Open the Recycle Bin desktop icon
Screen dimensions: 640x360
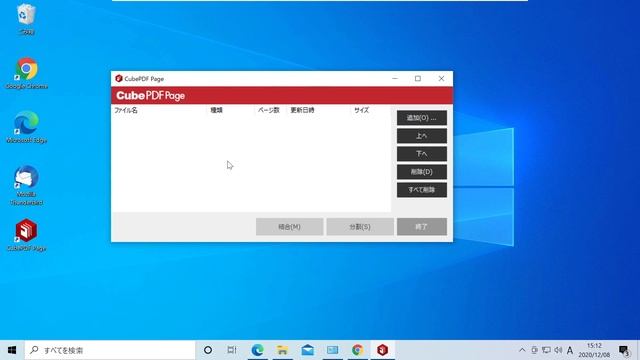tap(26, 18)
